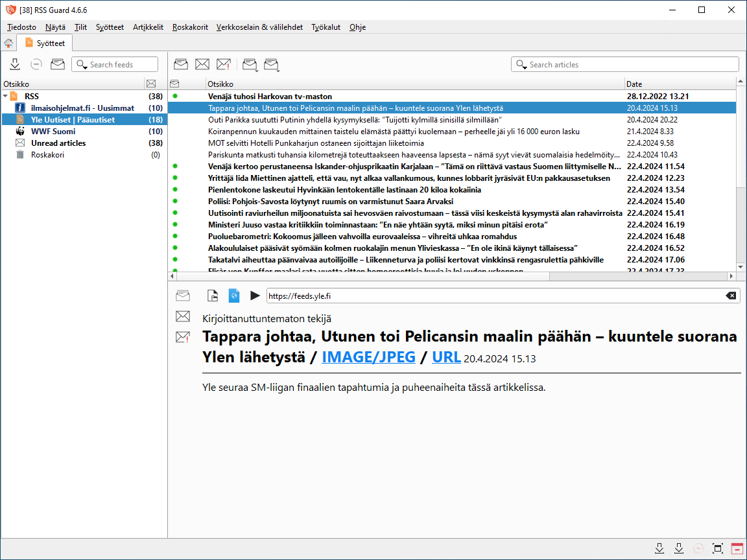Open the Artikkelit menu

click(x=148, y=27)
